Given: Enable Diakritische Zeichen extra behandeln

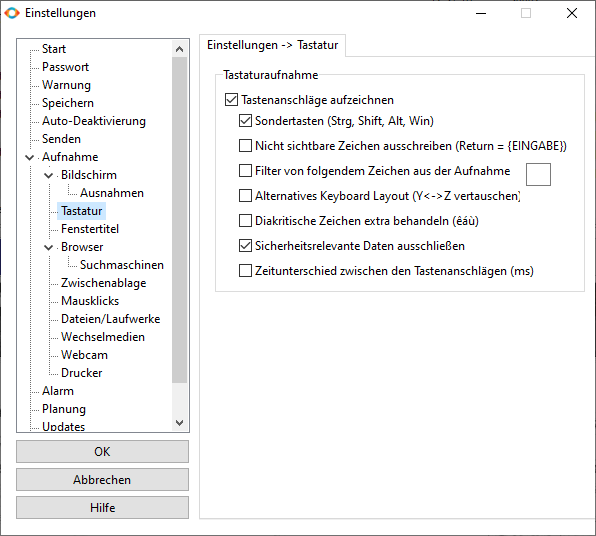Looking at the screenshot, I should [x=245, y=221].
